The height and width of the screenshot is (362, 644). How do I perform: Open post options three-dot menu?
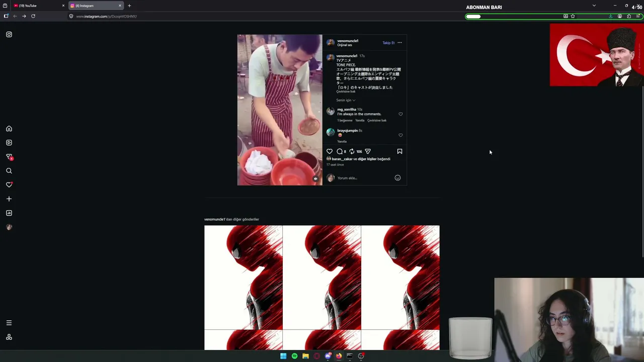coord(399,43)
